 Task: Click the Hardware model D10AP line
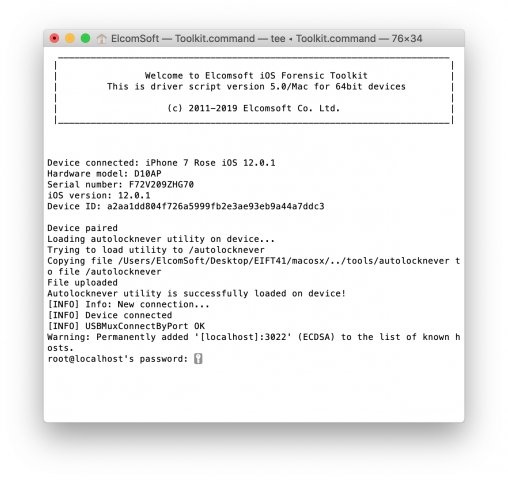pos(104,174)
